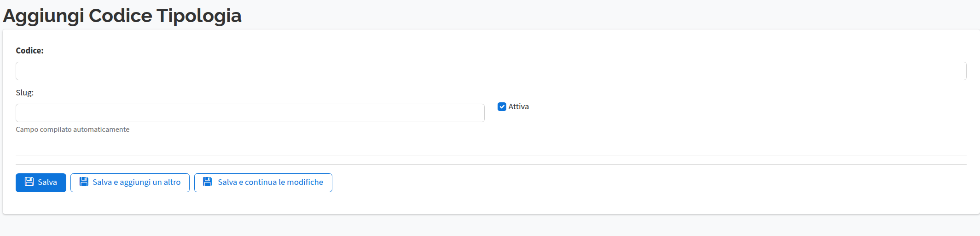Uncheck the Attiva checkbox

tap(502, 106)
